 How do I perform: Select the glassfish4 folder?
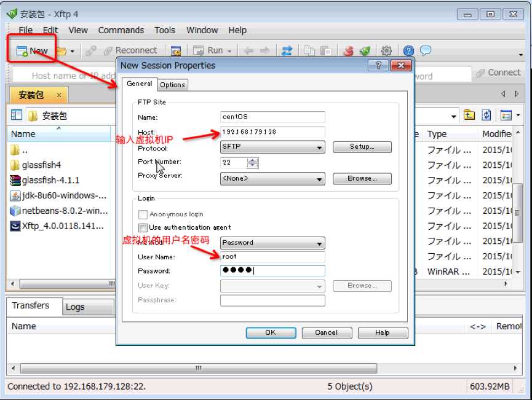pos(41,165)
